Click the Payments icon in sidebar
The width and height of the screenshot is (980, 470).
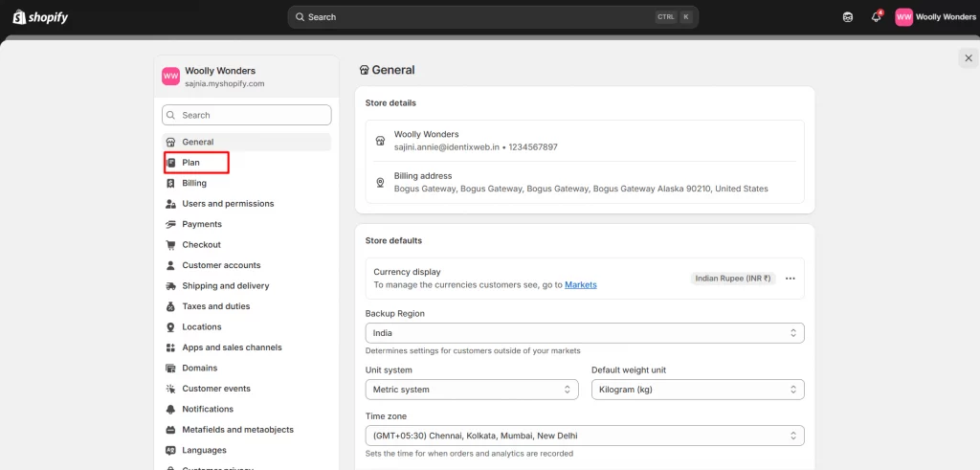(x=170, y=224)
